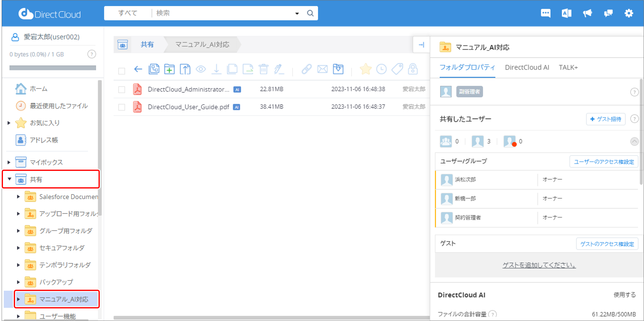Open the settings gear in the header

click(629, 13)
